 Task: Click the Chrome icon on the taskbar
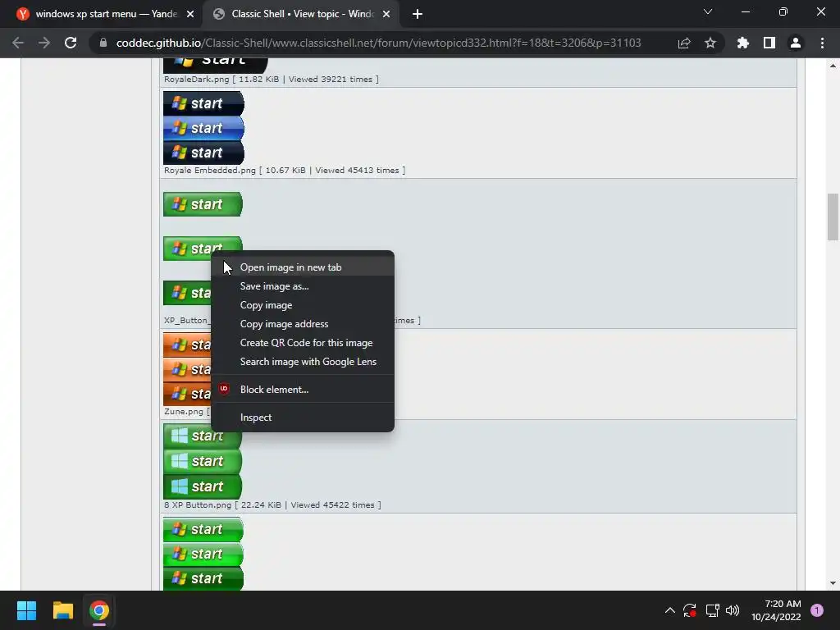click(x=99, y=610)
